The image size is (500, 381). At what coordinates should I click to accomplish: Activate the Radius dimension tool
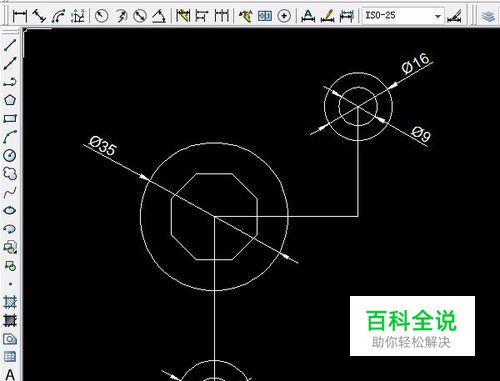pos(101,16)
